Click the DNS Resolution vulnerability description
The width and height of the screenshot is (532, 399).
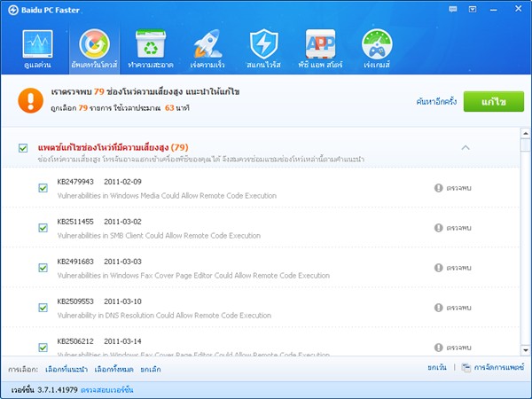point(164,316)
